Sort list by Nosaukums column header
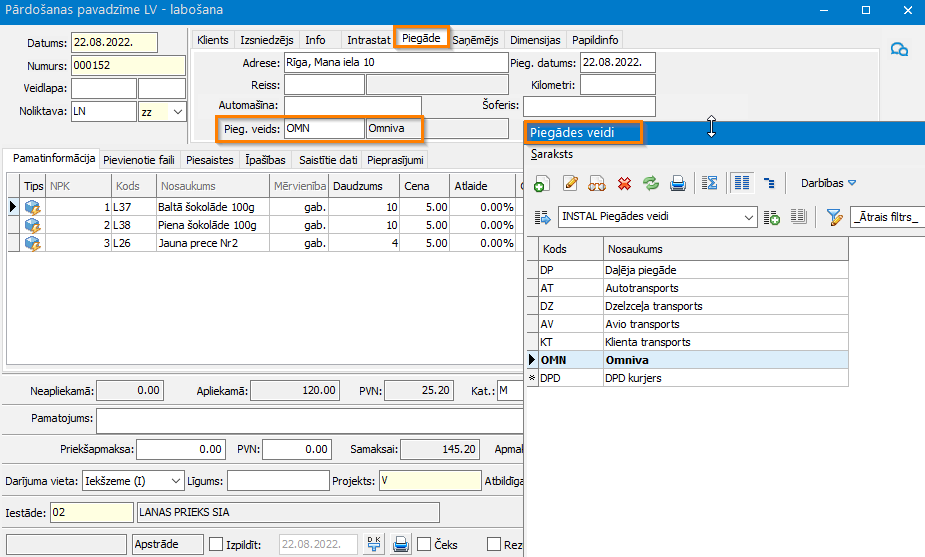 (726, 249)
